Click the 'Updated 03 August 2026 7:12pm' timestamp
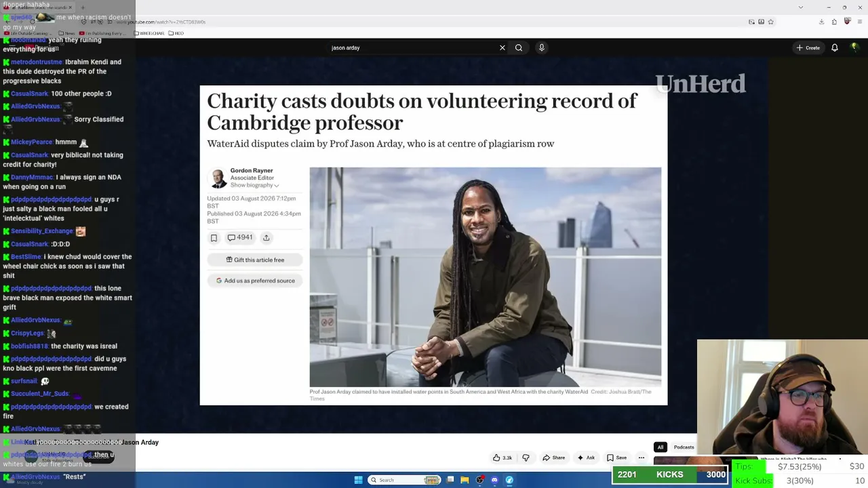The image size is (868, 488). coord(251,202)
